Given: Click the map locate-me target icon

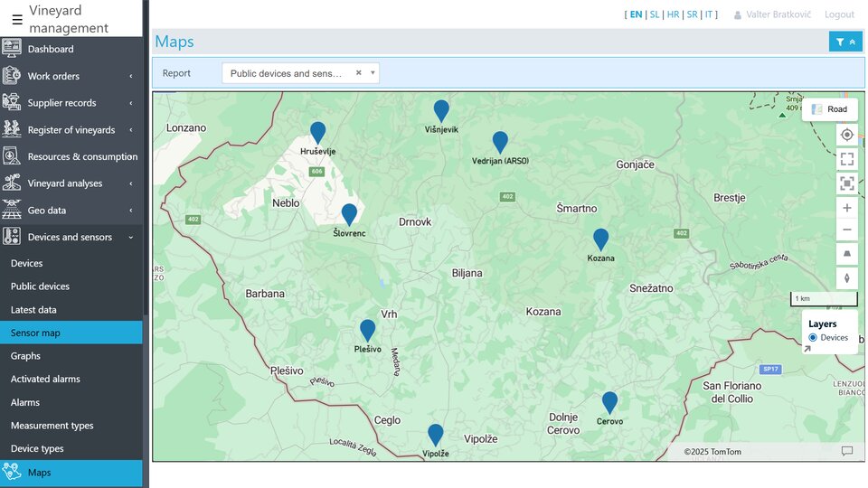Looking at the screenshot, I should (846, 135).
